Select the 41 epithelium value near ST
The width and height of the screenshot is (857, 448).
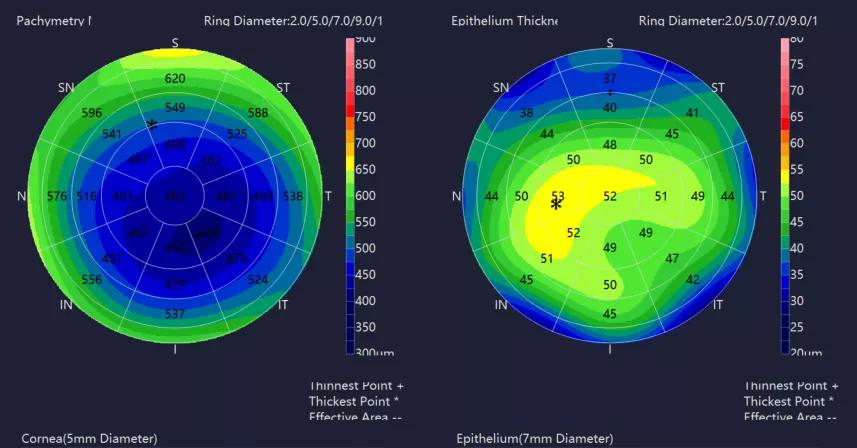click(x=692, y=113)
